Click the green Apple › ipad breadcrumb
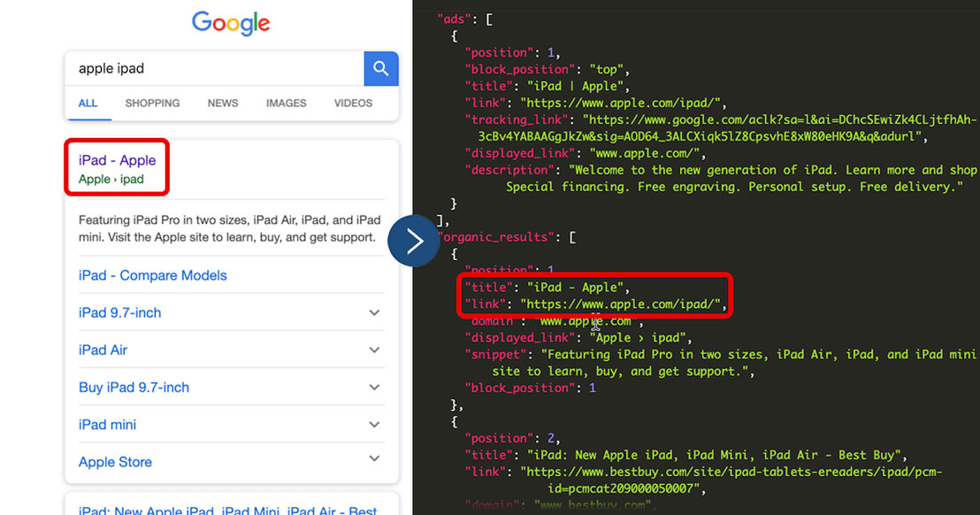Screen dimensions: 980x515 (111, 180)
